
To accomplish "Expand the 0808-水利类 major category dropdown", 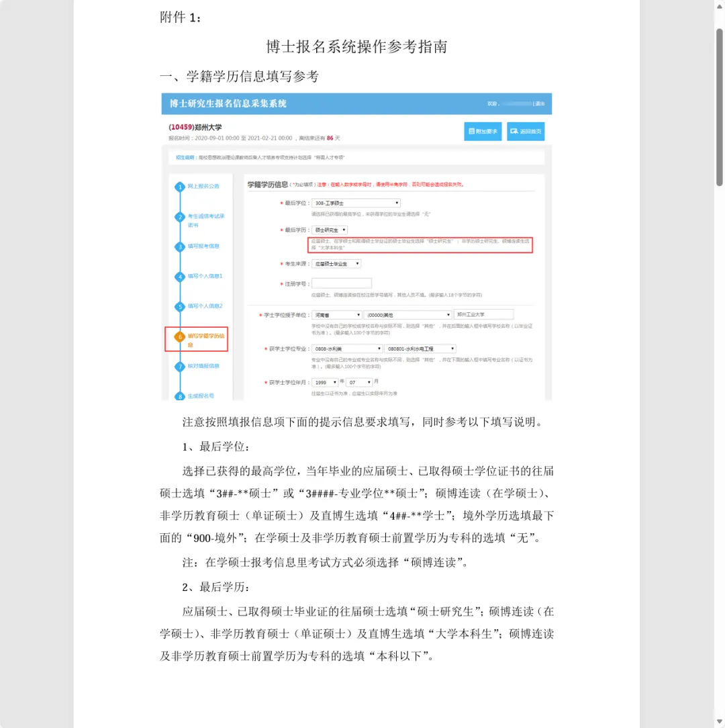I will pyautogui.click(x=347, y=349).
